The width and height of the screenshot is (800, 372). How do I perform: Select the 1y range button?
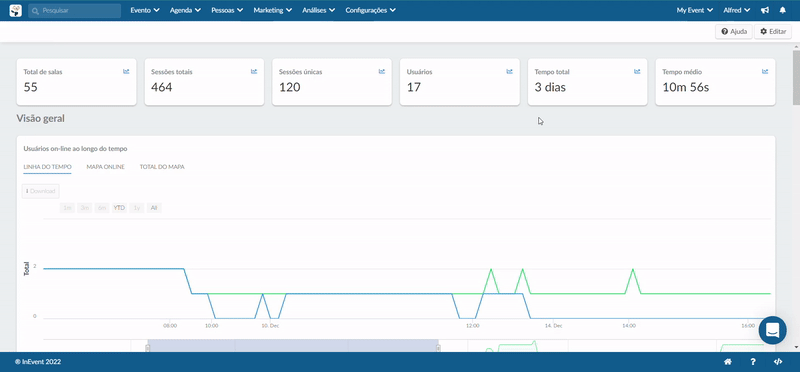(137, 208)
